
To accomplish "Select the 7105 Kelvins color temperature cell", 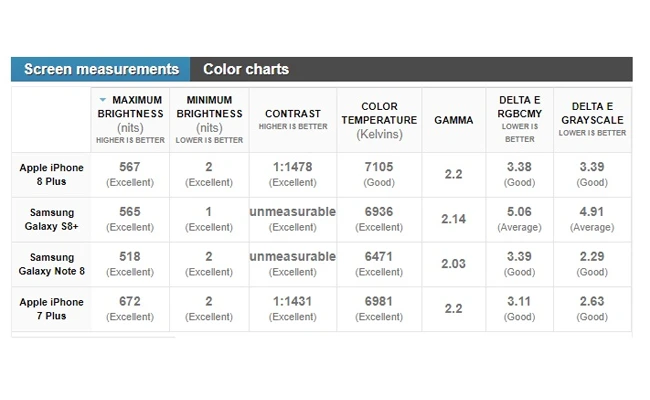I will coord(379,168).
